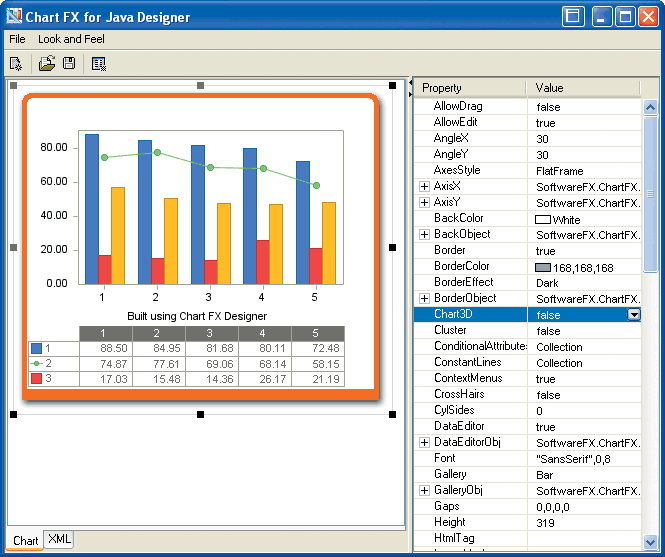Screen dimensions: 665x557
Task: Click the bottom-center black resize handle of chart
Action: coord(201,414)
